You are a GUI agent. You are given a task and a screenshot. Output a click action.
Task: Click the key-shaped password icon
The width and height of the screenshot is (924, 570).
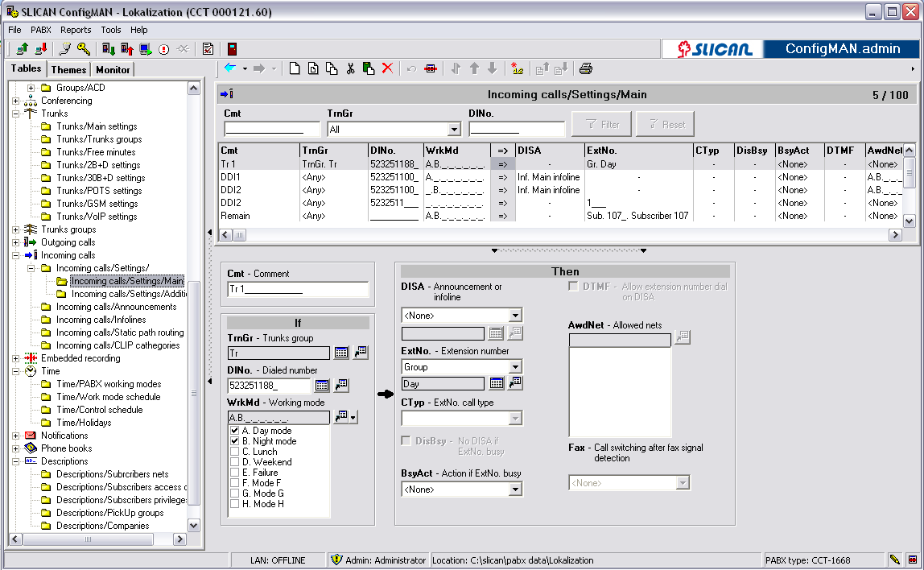point(84,49)
